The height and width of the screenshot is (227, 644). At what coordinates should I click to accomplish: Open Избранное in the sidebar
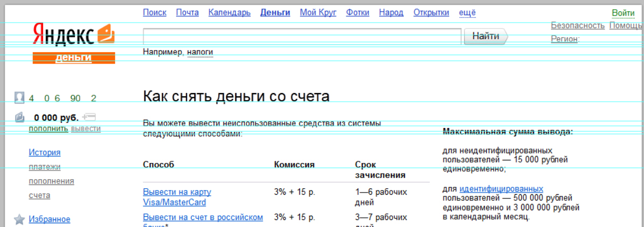point(50,219)
